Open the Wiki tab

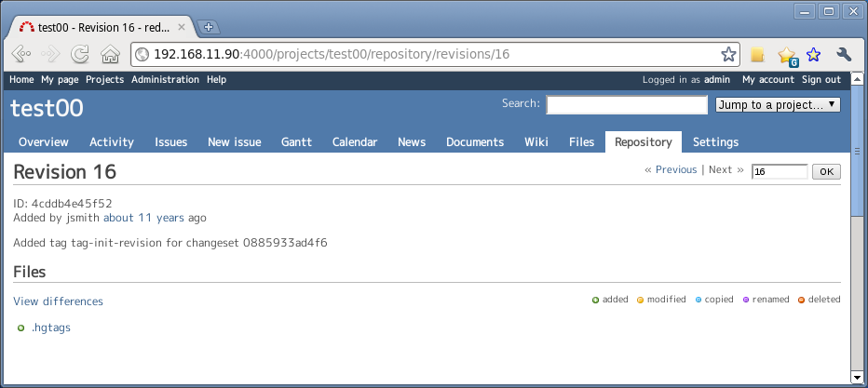536,142
